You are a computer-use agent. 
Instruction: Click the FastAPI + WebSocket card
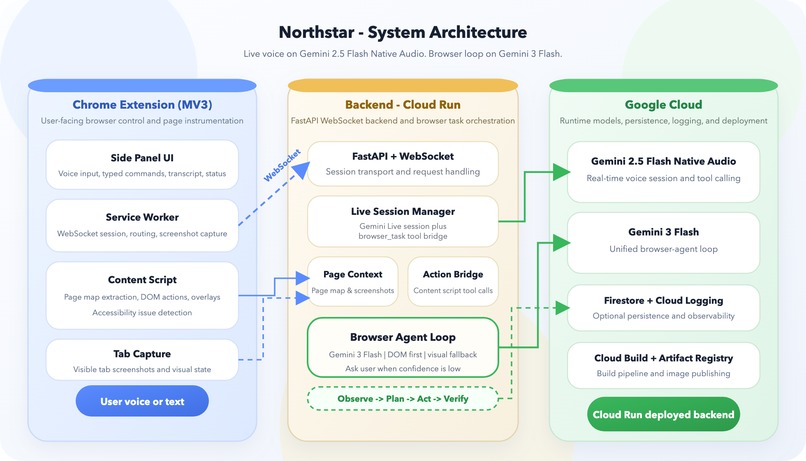click(402, 163)
